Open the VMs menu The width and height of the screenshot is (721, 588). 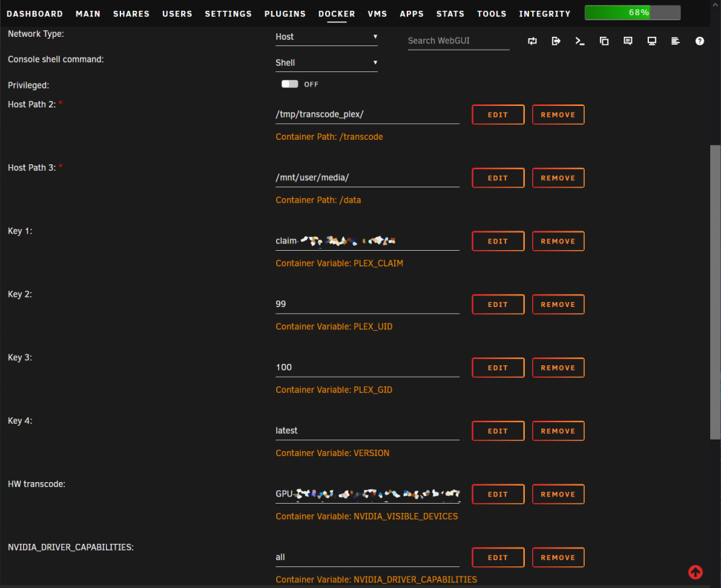377,14
